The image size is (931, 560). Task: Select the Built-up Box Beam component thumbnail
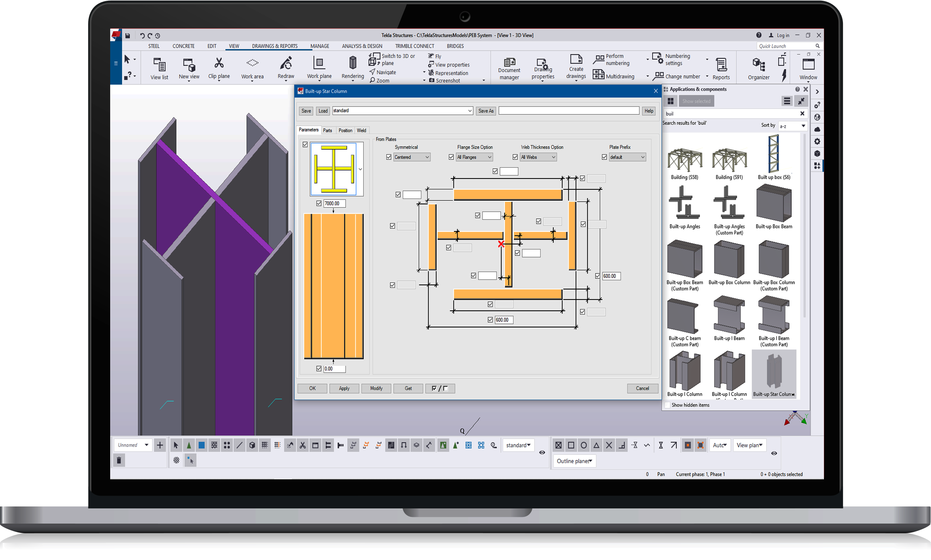coord(774,203)
